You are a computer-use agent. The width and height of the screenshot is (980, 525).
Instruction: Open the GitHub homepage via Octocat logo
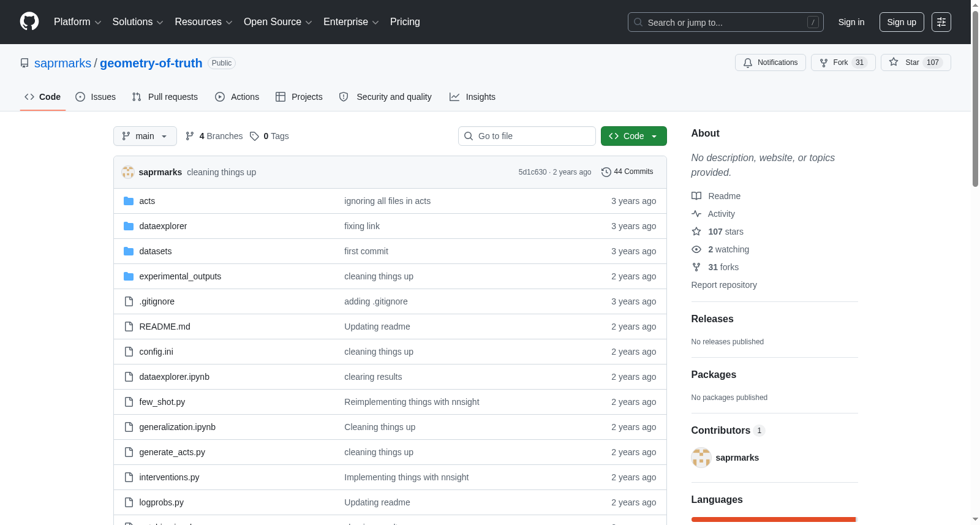click(x=29, y=22)
